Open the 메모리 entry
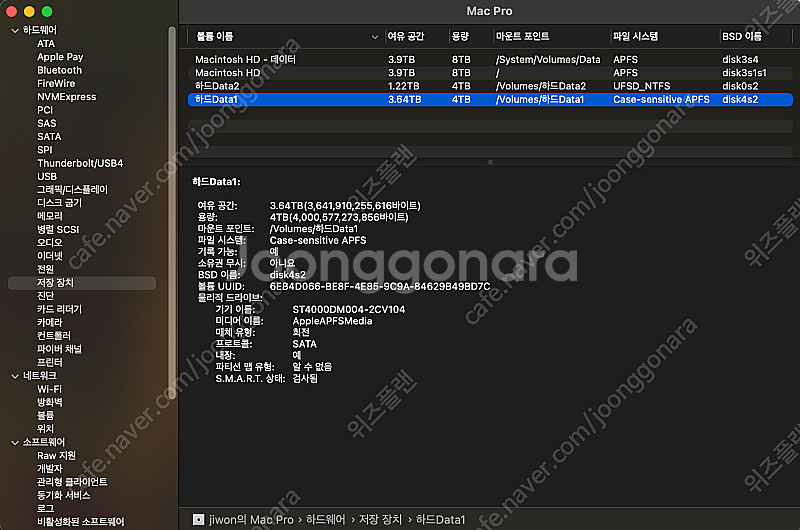The width and height of the screenshot is (800, 530). tap(49, 216)
